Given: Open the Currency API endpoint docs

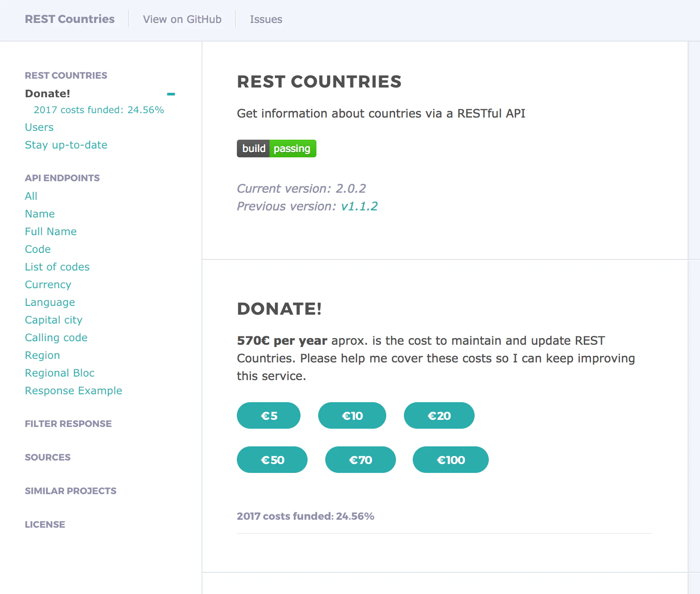Looking at the screenshot, I should coord(48,285).
